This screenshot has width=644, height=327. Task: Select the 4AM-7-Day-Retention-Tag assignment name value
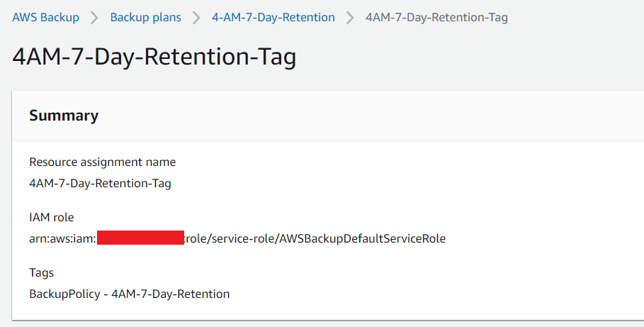(x=100, y=183)
